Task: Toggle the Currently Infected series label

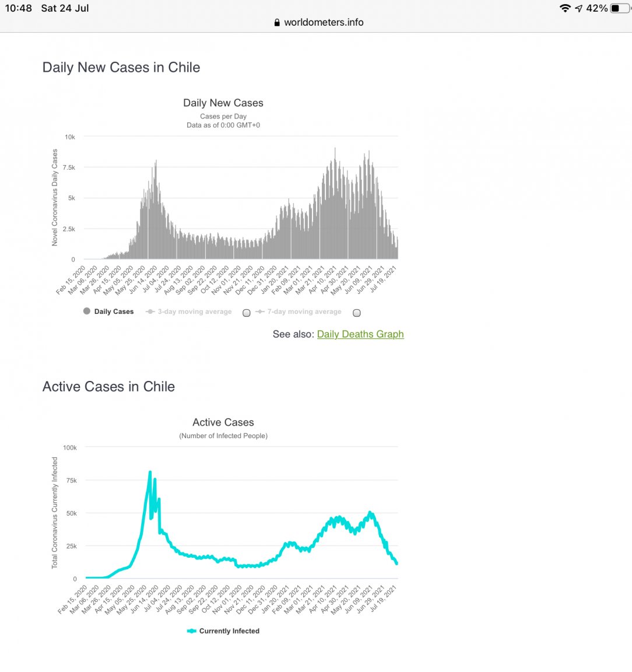Action: coord(229,631)
